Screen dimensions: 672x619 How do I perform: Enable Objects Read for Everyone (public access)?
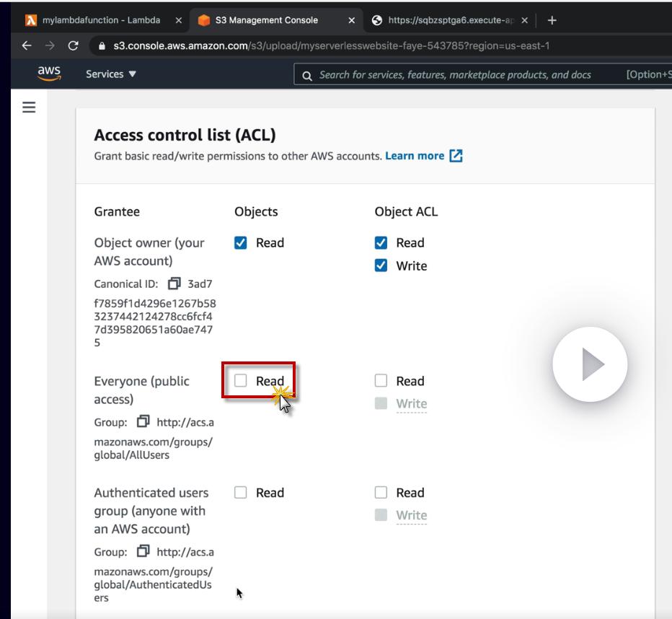tap(241, 381)
